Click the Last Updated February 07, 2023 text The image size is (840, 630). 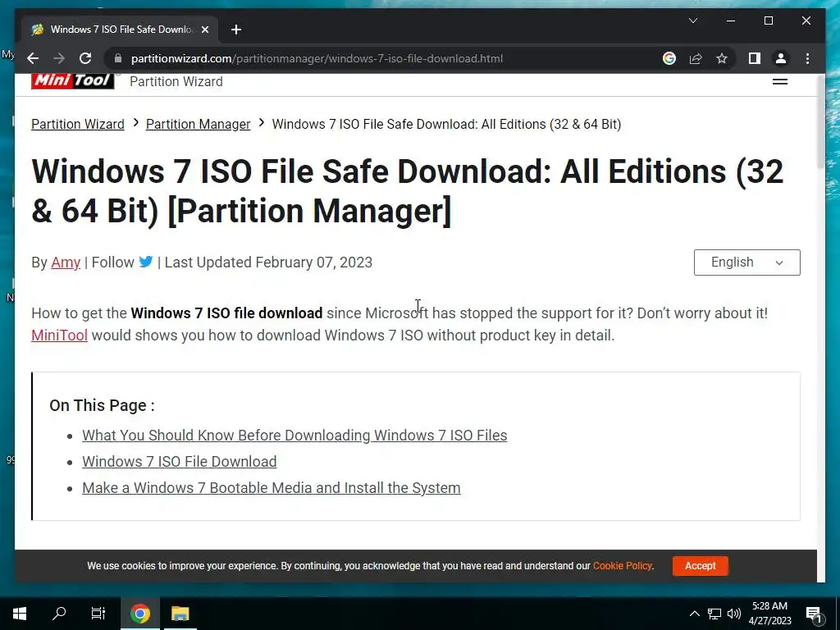[268, 262]
